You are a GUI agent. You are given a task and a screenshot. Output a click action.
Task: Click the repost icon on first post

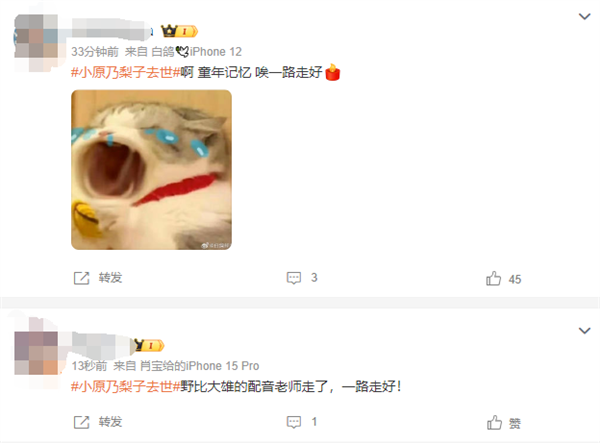[x=81, y=278]
